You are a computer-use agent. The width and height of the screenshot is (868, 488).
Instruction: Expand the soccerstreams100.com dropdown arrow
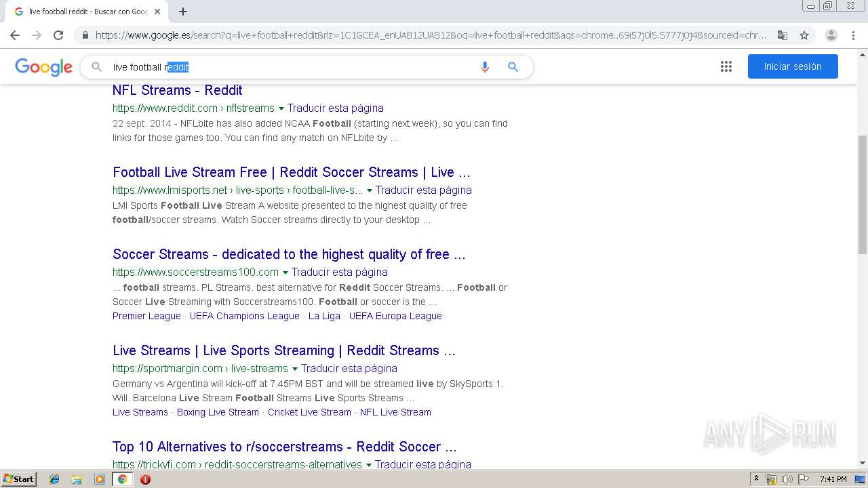pos(285,272)
